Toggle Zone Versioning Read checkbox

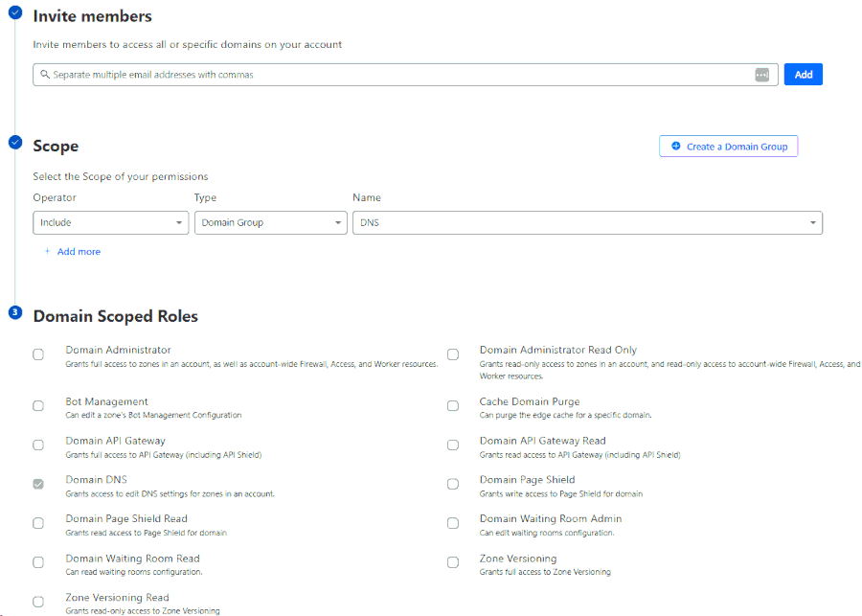[38, 602]
